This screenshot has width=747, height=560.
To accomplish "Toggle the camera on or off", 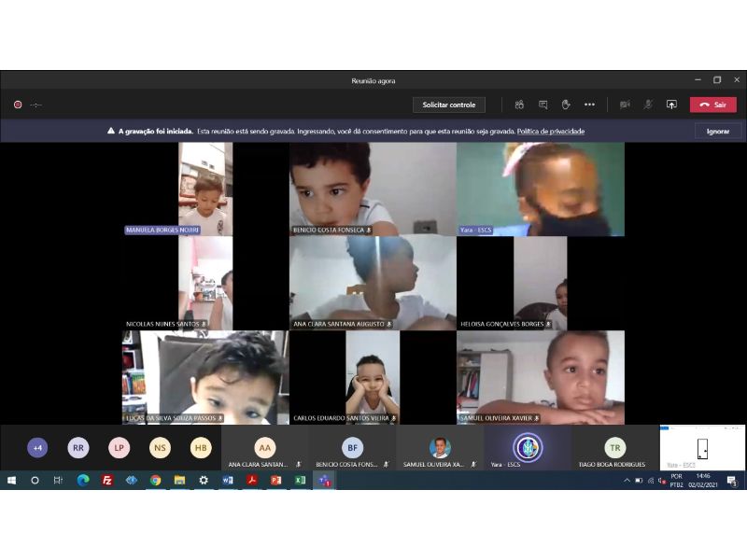I will pyautogui.click(x=625, y=105).
